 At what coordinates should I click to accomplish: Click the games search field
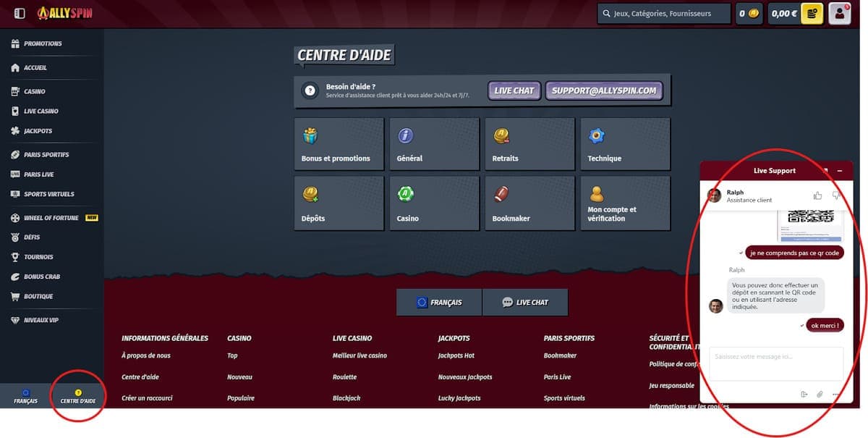coord(663,14)
